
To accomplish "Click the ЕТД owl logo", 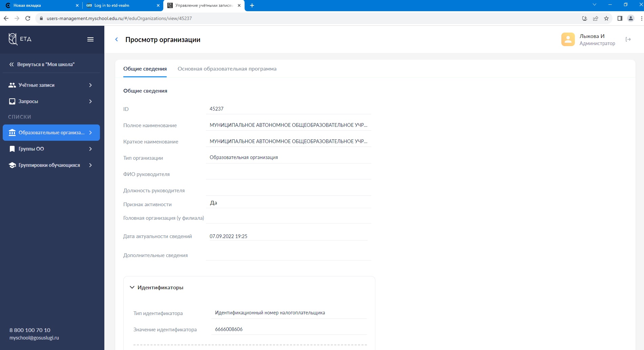I will (x=13, y=39).
